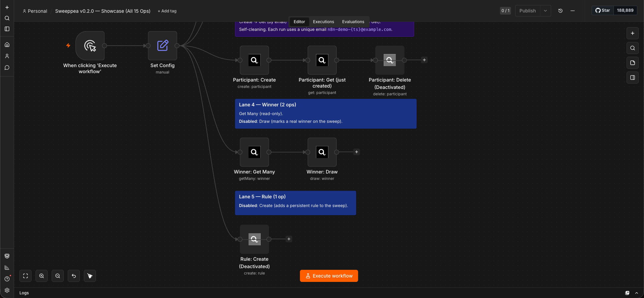This screenshot has height=298, width=644.
Task: Select the Set Config node
Action: coord(162,46)
